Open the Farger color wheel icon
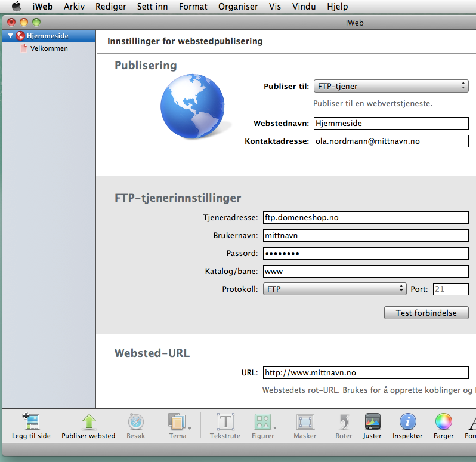This screenshot has width=476, height=462. (444, 421)
